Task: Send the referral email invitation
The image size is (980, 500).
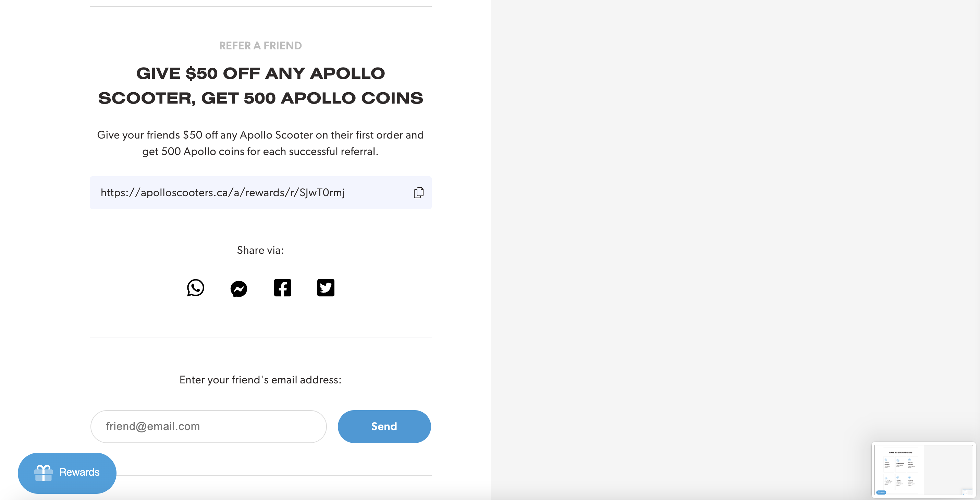Action: 384,427
